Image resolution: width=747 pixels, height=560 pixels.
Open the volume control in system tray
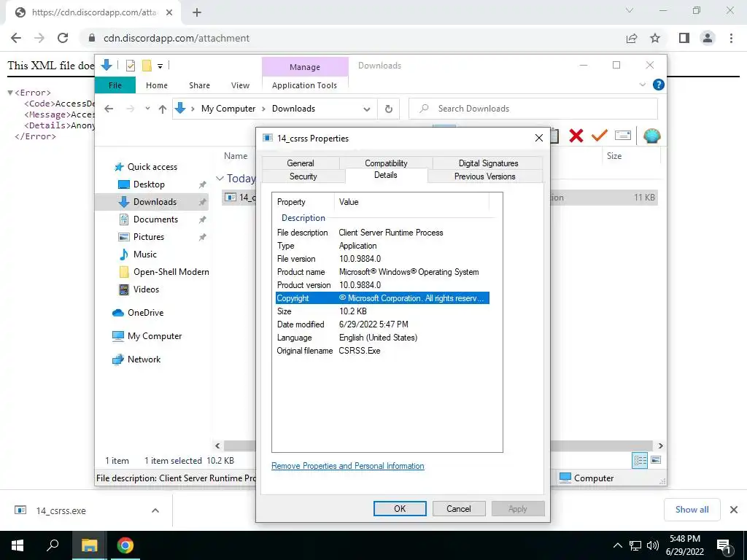pyautogui.click(x=653, y=545)
